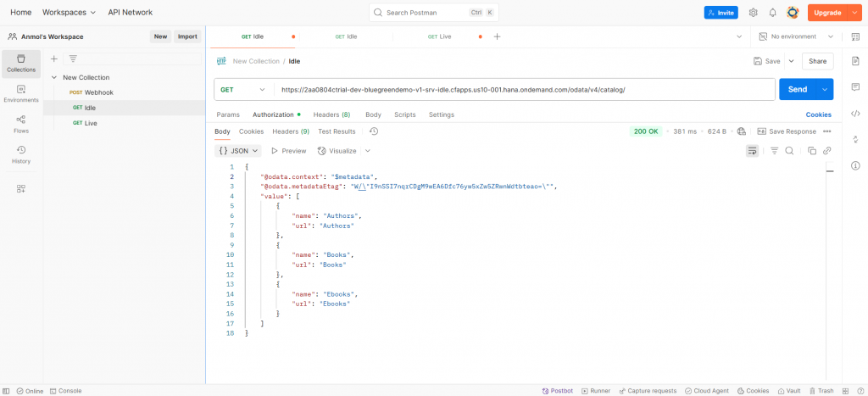Image resolution: width=868 pixels, height=396 pixels.
Task: Toggle the wrap lines icon in response
Action: [753, 151]
